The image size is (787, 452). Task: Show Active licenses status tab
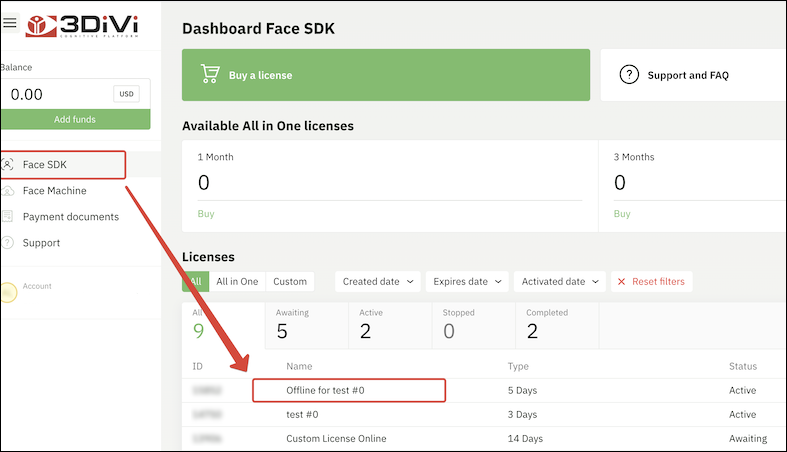390,325
